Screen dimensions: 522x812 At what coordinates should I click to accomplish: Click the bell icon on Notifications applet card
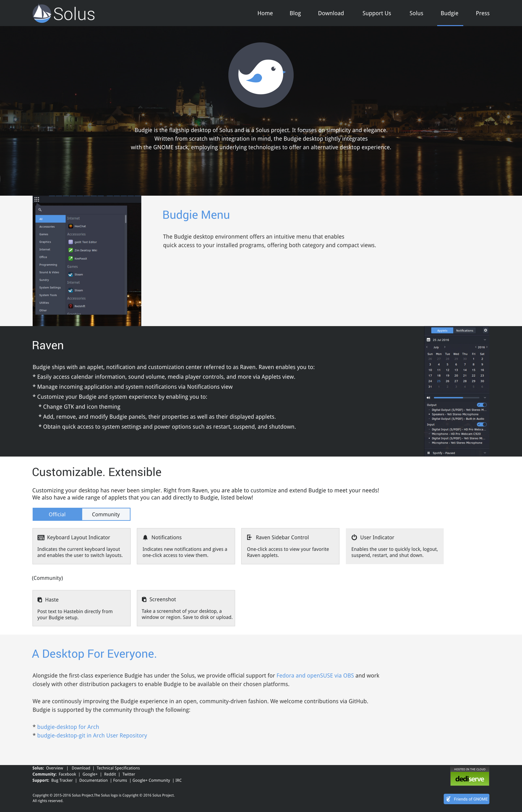(146, 537)
